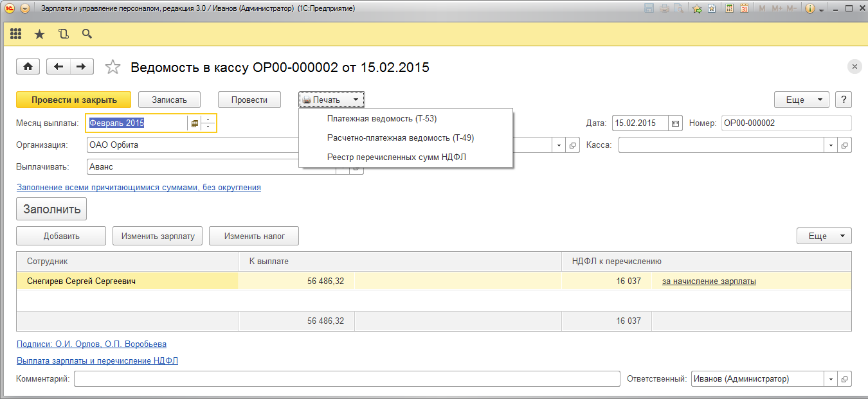
Task: Click the M memory button
Action: [x=762, y=8]
